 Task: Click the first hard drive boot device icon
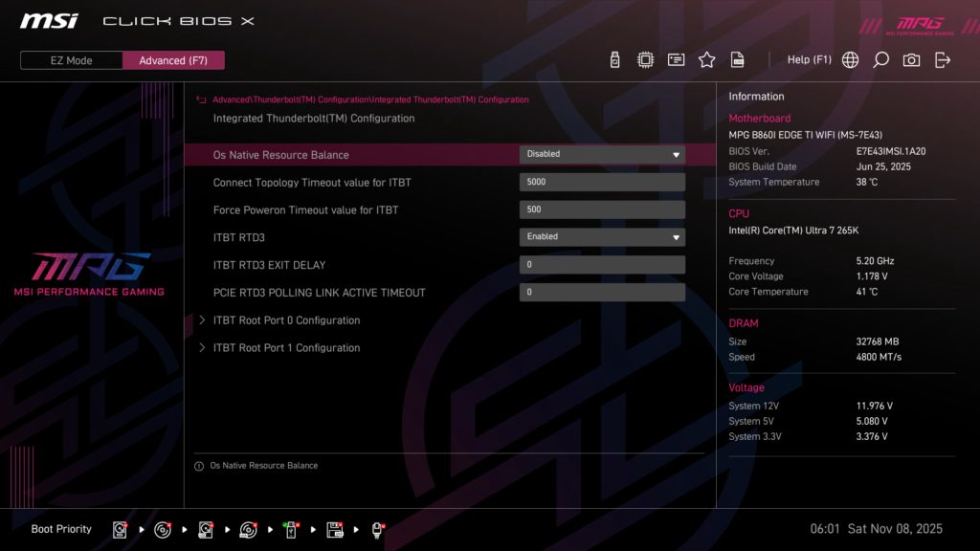coord(119,528)
